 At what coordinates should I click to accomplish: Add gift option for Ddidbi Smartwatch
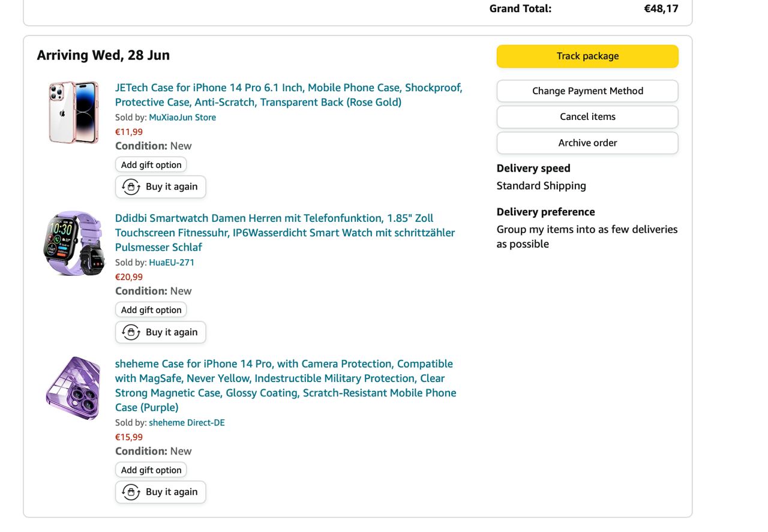151,310
